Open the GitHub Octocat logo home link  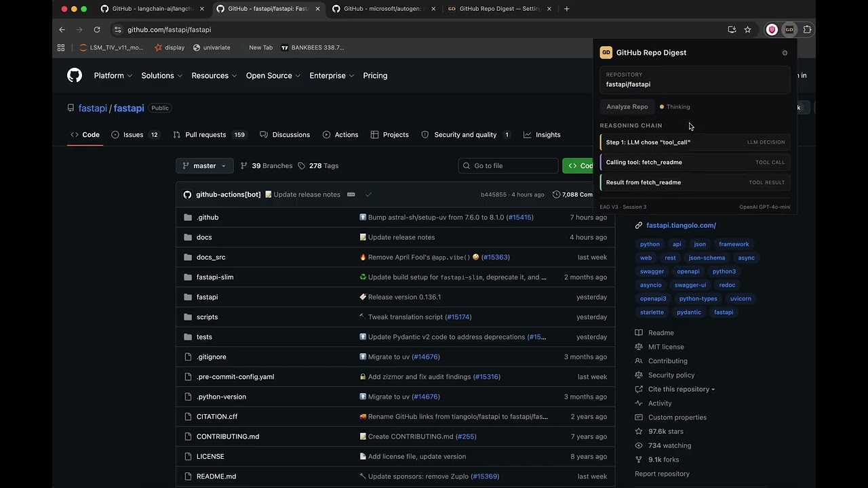[75, 75]
